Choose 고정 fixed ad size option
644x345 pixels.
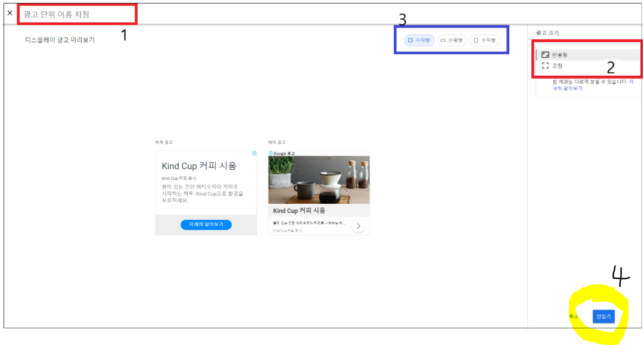point(588,66)
